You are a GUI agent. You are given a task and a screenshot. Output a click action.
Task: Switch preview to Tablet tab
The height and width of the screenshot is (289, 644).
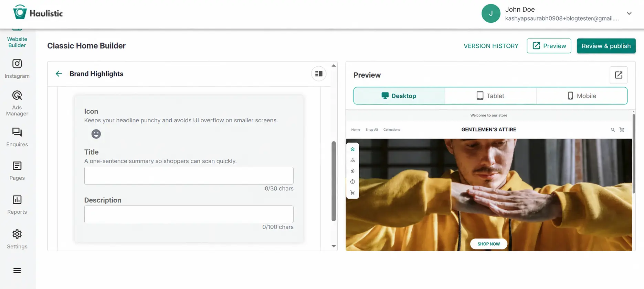point(490,96)
